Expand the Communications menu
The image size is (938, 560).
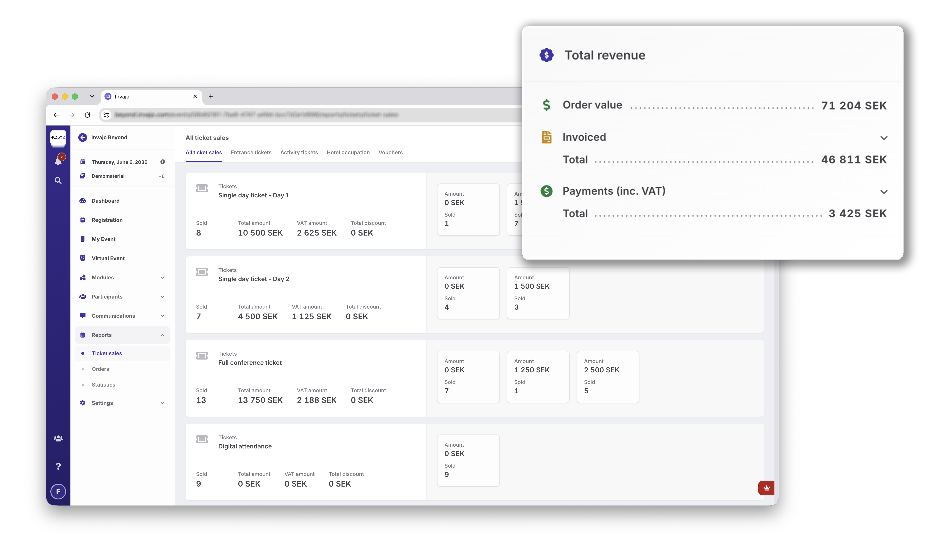122,316
